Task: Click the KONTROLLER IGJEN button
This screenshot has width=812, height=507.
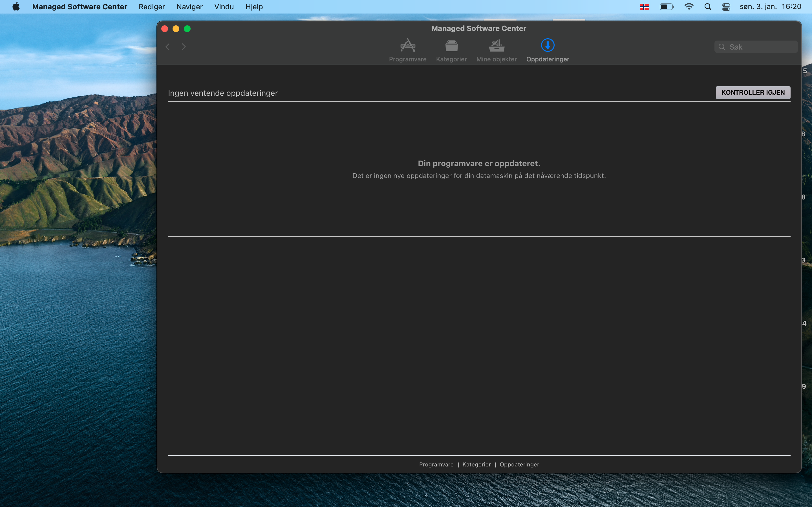Action: click(753, 93)
